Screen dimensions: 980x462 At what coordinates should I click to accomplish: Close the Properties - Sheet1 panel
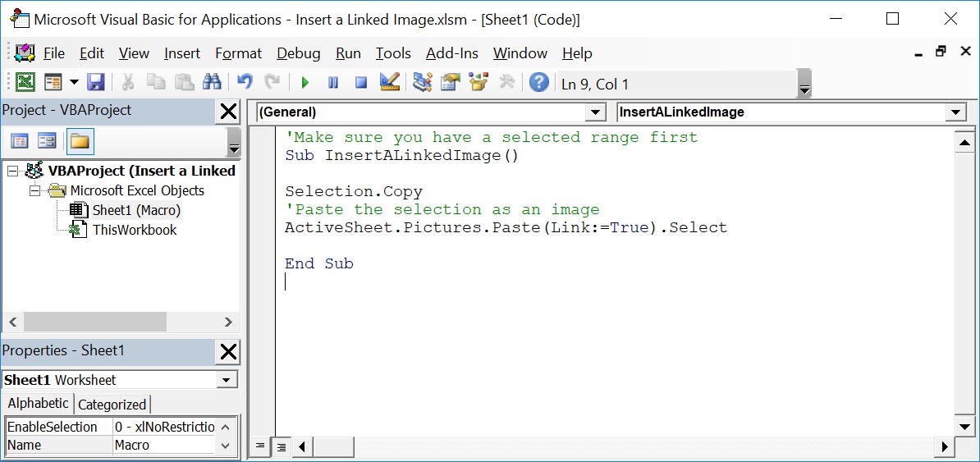point(228,353)
